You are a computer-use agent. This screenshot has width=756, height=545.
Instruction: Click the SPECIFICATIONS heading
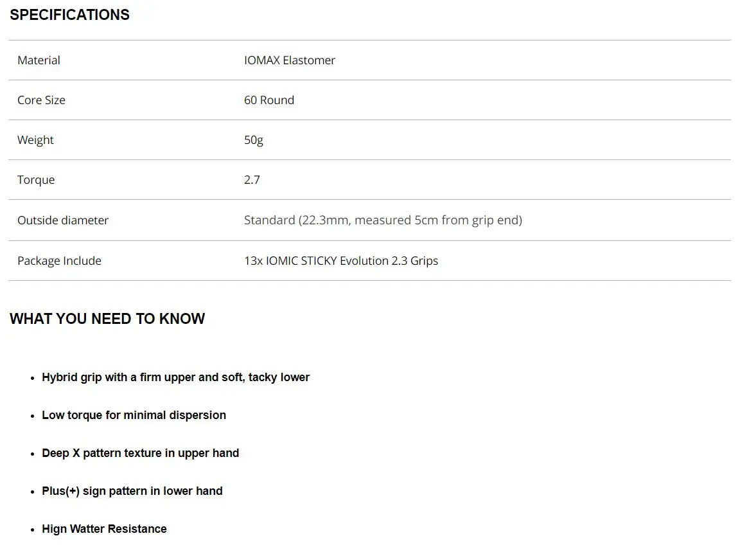coord(69,15)
